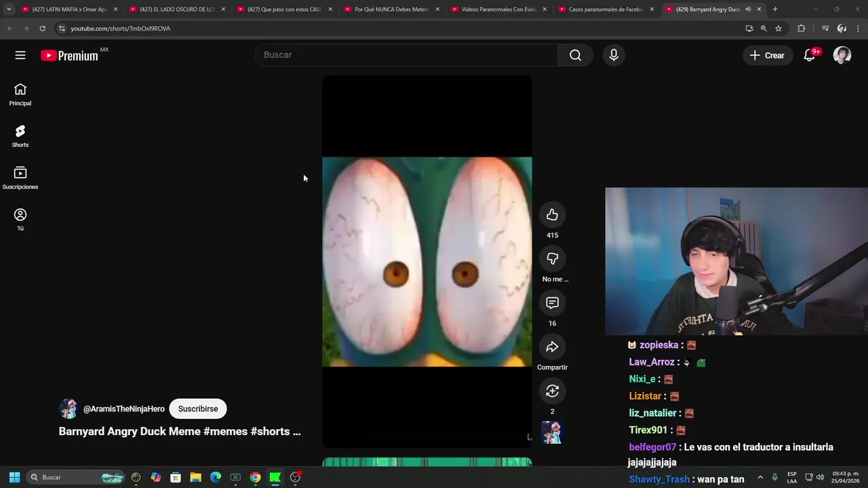Open the Crear menu
868x488 pixels.
point(767,56)
